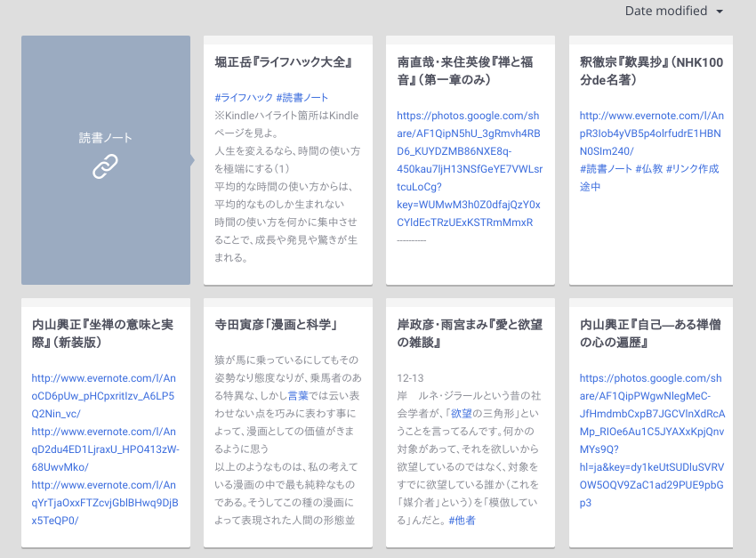Viewport: 756px width, 558px height.
Task: Open evernote link ending Q2Nin_vc/
Action: coord(104,396)
